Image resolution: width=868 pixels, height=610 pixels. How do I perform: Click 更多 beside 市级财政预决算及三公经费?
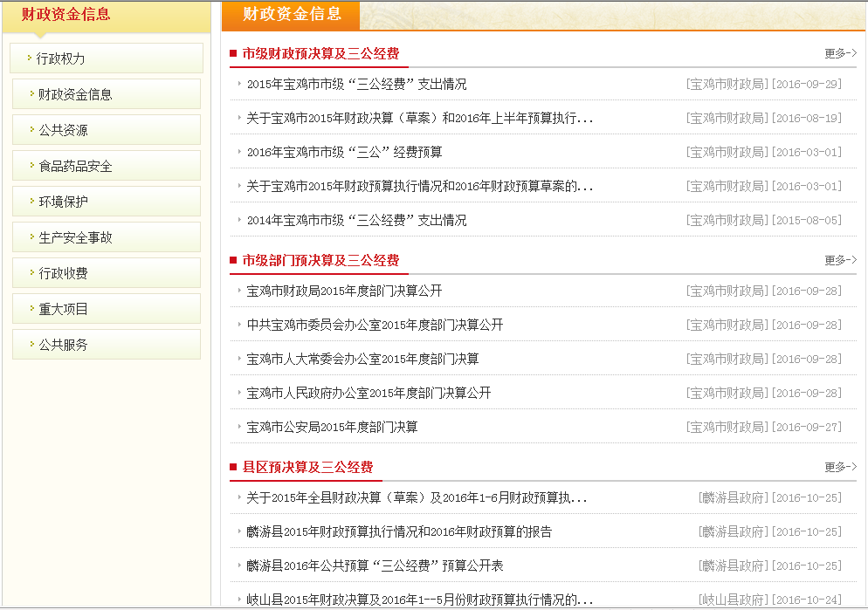click(x=839, y=53)
